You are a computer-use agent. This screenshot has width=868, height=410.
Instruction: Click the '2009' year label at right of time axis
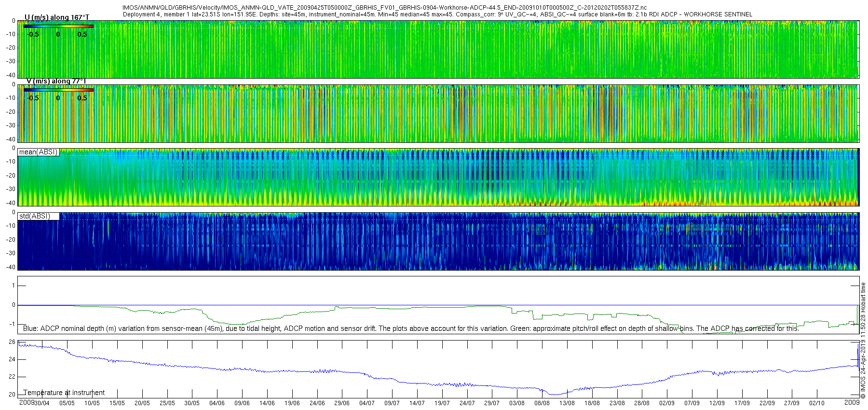pos(852,402)
